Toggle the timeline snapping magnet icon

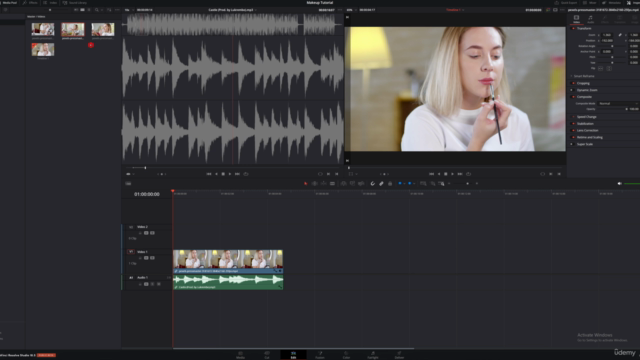click(373, 184)
